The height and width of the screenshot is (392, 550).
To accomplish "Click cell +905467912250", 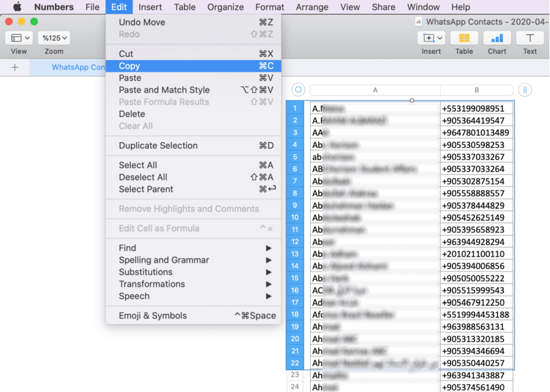I will coord(476,302).
